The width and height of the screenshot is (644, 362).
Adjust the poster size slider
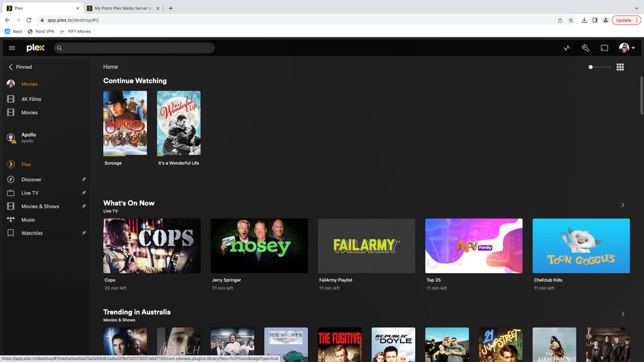point(599,67)
